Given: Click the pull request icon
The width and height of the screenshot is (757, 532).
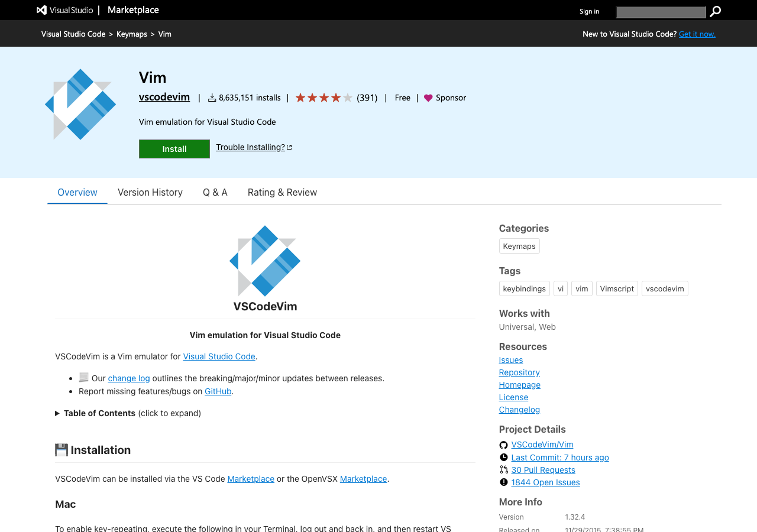Looking at the screenshot, I should point(503,470).
